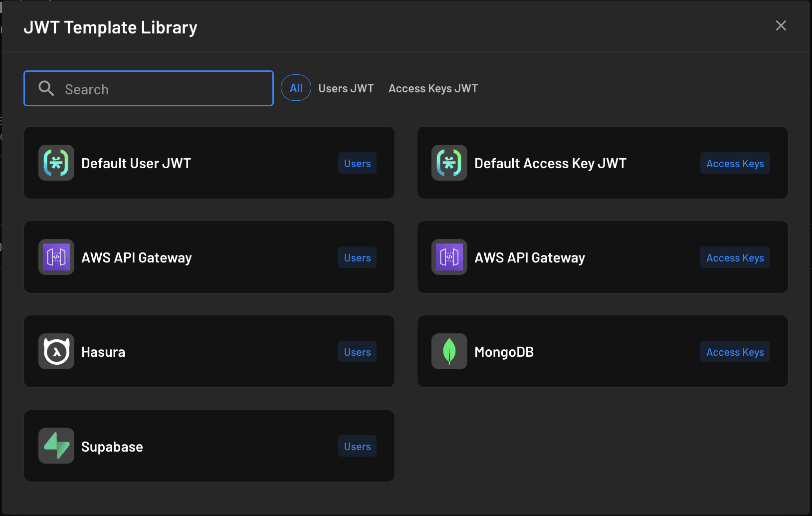Click the Hasura logo icon
Screen dimensions: 812x516
tap(56, 351)
